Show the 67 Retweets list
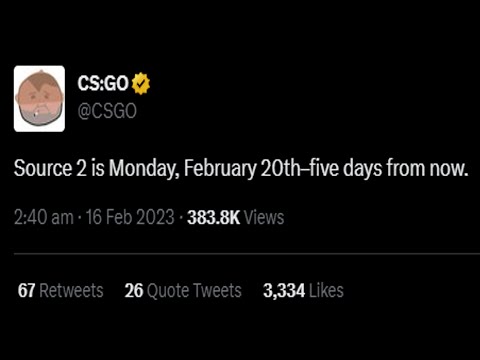Image resolution: width=480 pixels, height=360 pixels. point(61,290)
